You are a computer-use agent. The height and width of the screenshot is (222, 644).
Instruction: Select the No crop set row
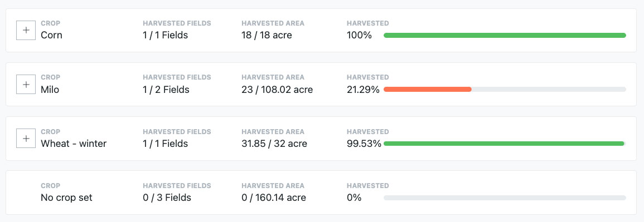pos(321,193)
